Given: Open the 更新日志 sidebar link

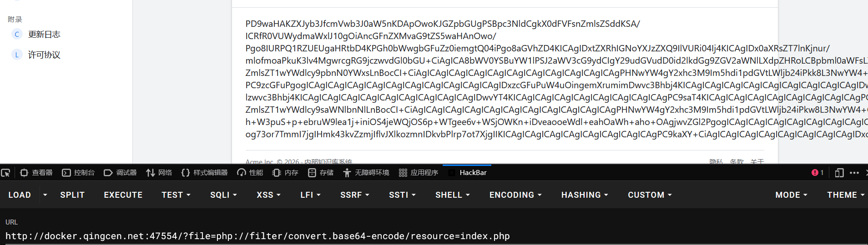Looking at the screenshot, I should (44, 35).
